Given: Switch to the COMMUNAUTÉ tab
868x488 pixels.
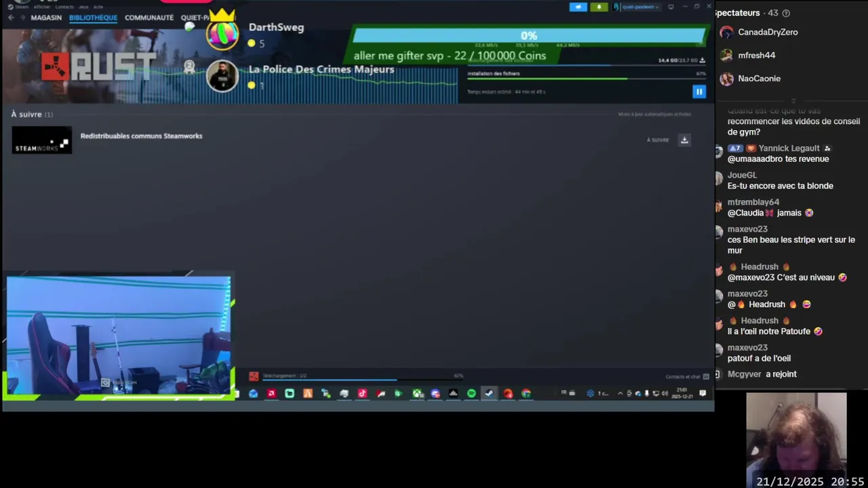Looking at the screenshot, I should (x=149, y=18).
